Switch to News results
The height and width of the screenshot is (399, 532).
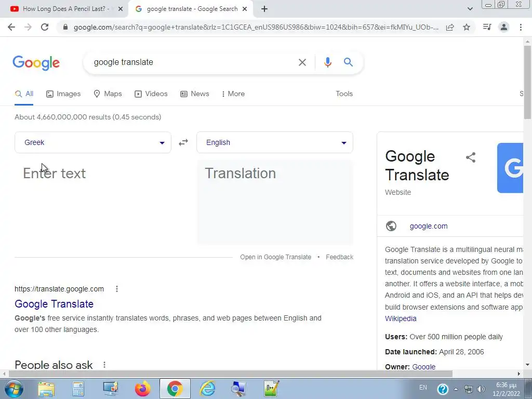194,94
